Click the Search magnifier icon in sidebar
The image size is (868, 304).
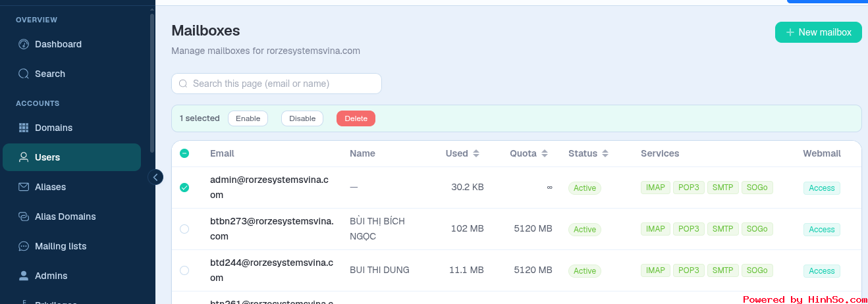pos(24,74)
